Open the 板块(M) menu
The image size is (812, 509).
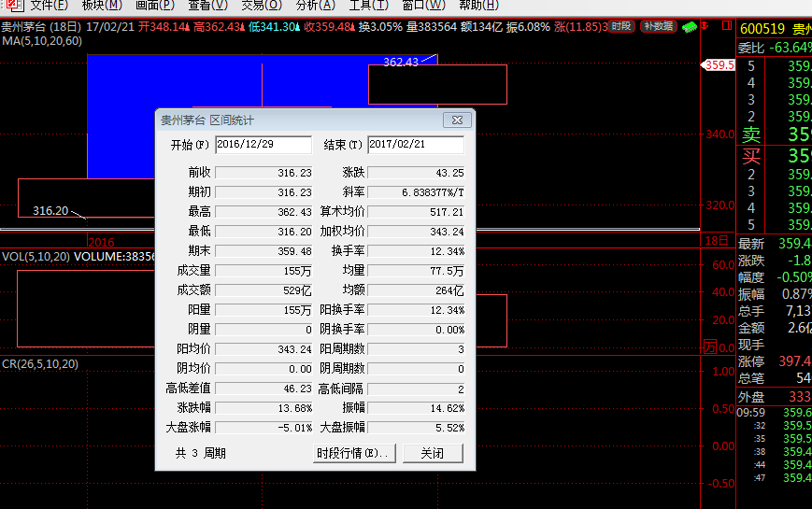click(x=102, y=6)
